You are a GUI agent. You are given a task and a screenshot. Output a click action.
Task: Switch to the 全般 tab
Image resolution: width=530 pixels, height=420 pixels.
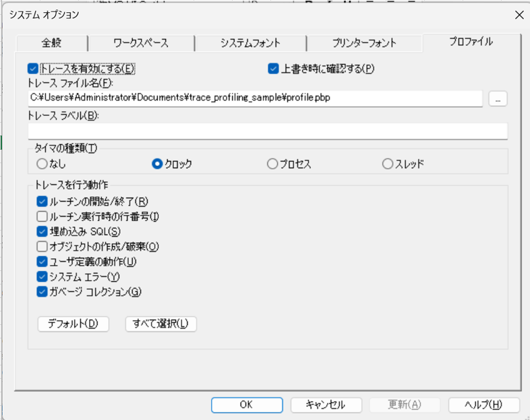coord(51,43)
